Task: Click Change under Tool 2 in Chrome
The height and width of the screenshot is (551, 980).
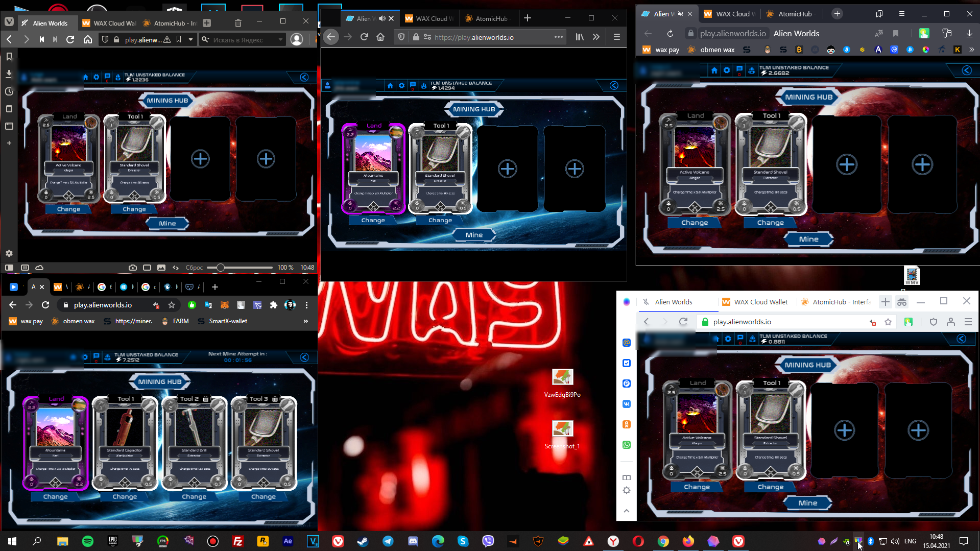Action: 194,496
